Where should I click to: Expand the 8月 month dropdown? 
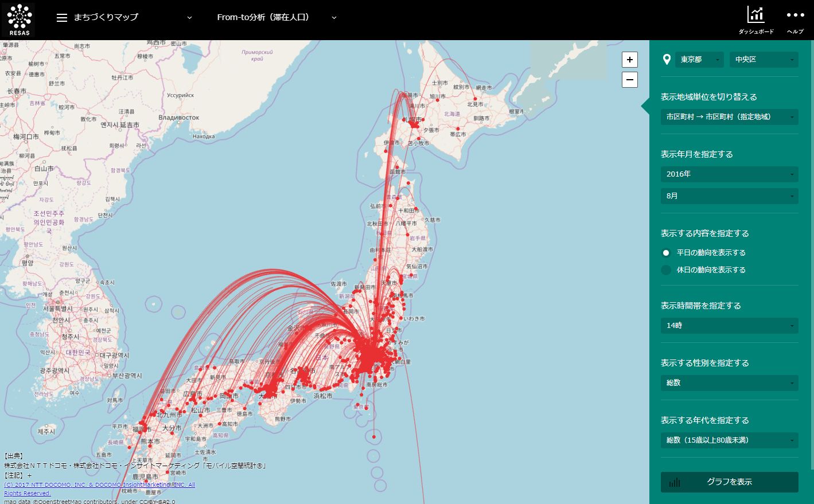click(x=729, y=196)
